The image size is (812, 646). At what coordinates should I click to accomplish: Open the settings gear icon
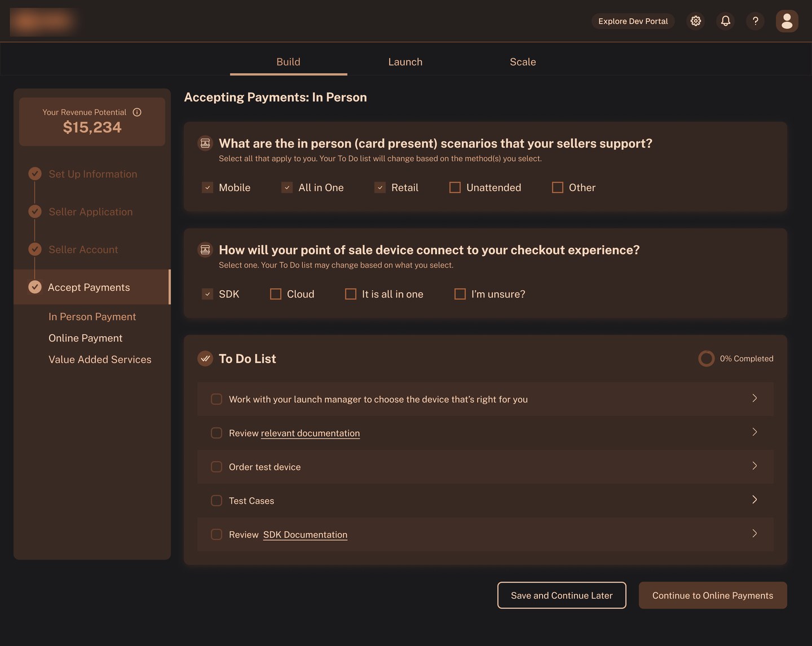tap(696, 21)
